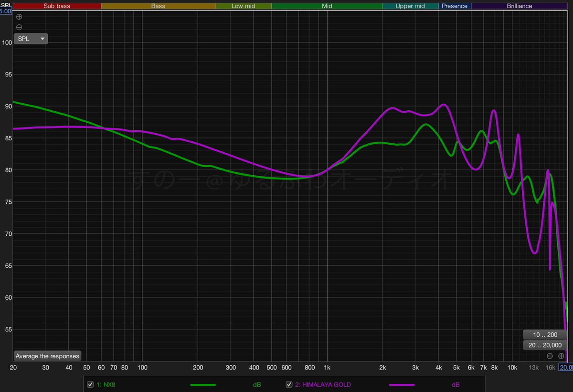Set the frequency range to 20 .. 20,000
The height and width of the screenshot is (392, 573).
545,345
